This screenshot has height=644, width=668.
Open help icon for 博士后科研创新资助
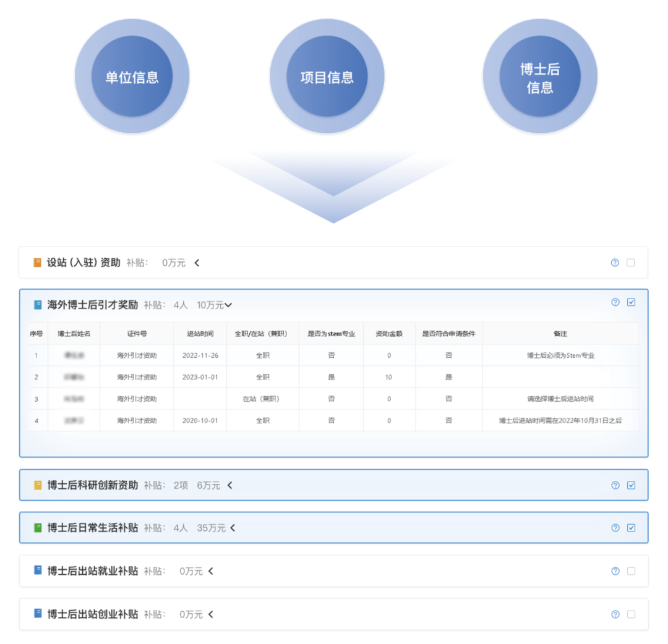615,485
